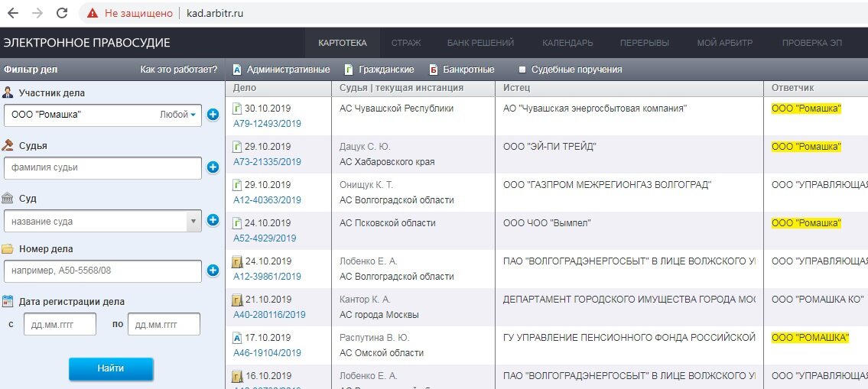Viewport: 868px width, 389px height.
Task: Click the highlighted defendant ООО "РОМАШКА" in uppercase
Action: (810, 338)
